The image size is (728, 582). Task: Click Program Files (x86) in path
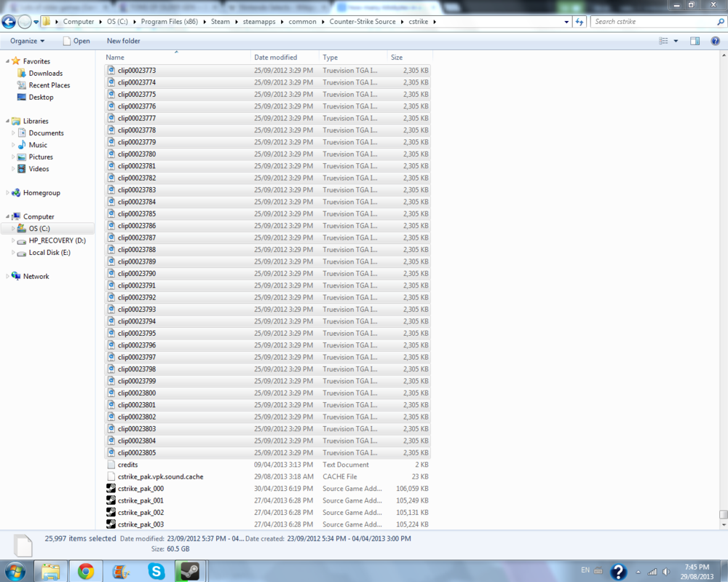(170, 21)
